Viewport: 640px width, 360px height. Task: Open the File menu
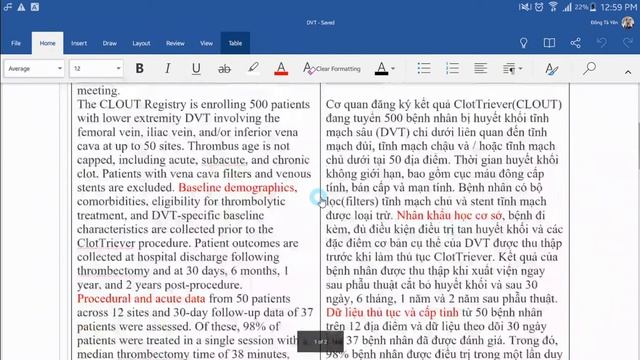click(x=16, y=43)
